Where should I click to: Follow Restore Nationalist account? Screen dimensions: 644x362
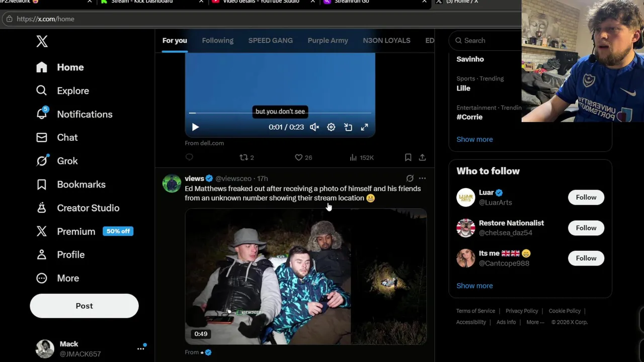tap(586, 228)
